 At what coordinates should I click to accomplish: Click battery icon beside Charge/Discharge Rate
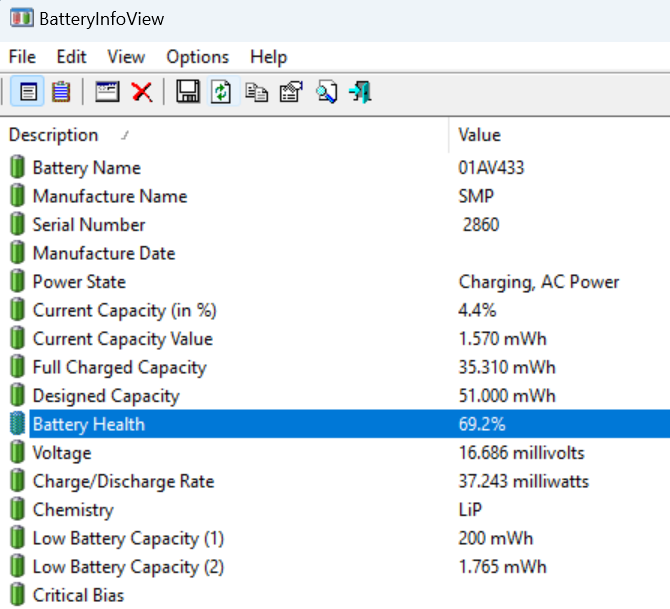(x=17, y=481)
